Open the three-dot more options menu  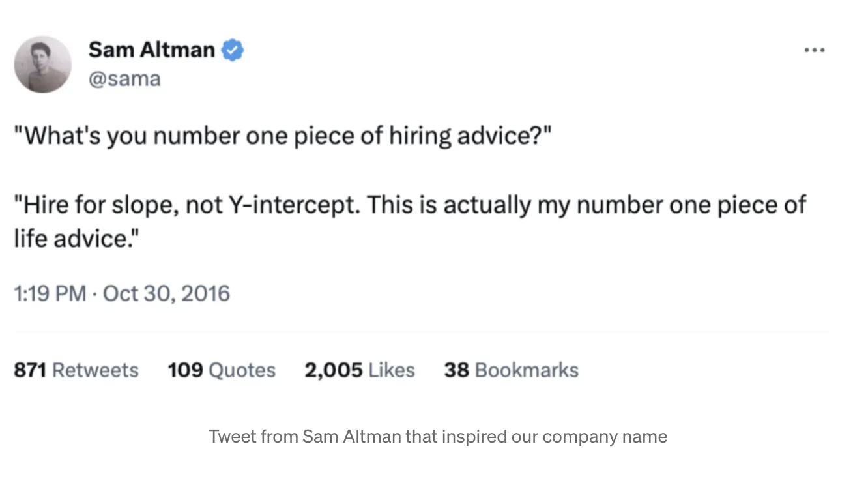tap(814, 50)
